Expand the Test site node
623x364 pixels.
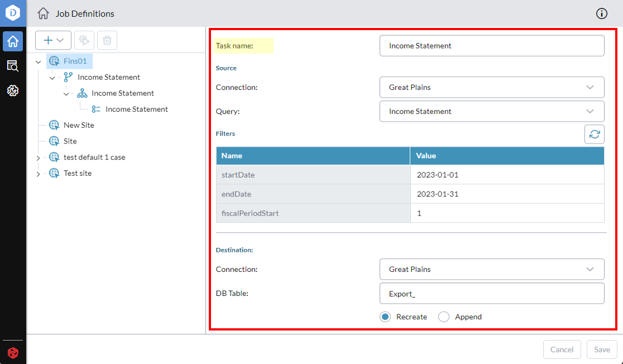coord(38,174)
